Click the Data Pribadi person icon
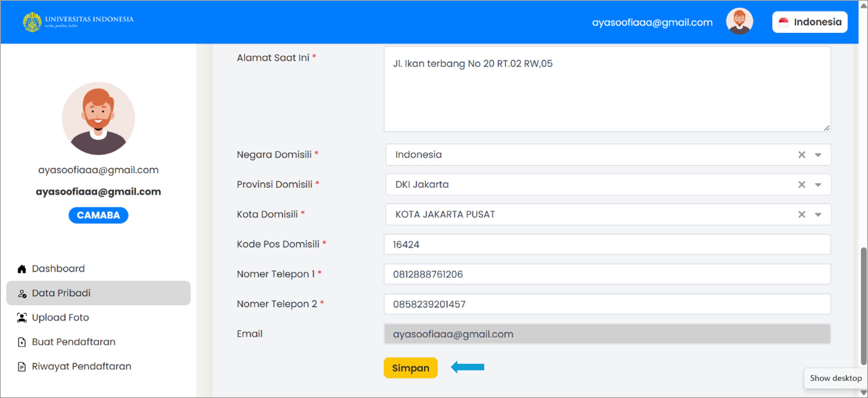The height and width of the screenshot is (398, 868). (22, 294)
